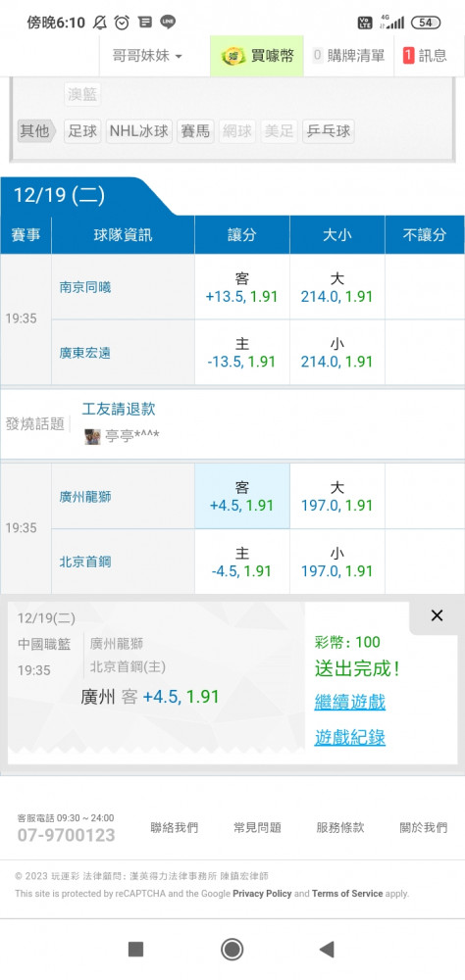Open the 買嚎幣 coin purchase icon

pos(233,56)
